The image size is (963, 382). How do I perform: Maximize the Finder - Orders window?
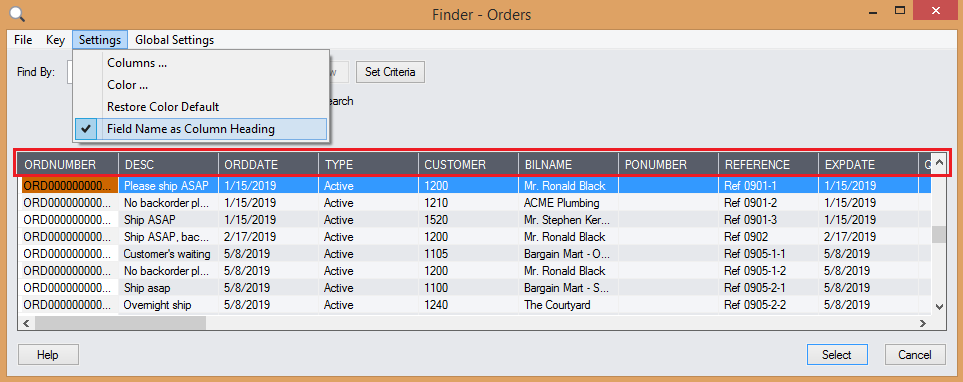point(901,11)
